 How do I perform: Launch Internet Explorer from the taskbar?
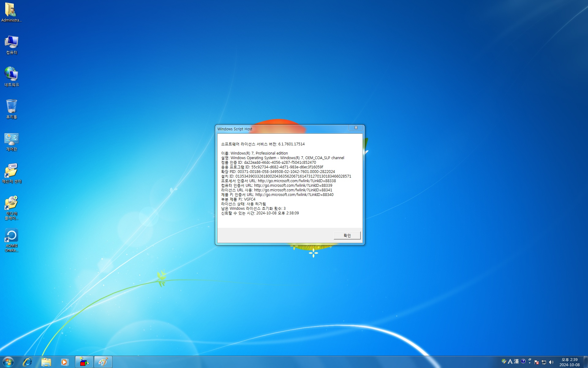28,362
